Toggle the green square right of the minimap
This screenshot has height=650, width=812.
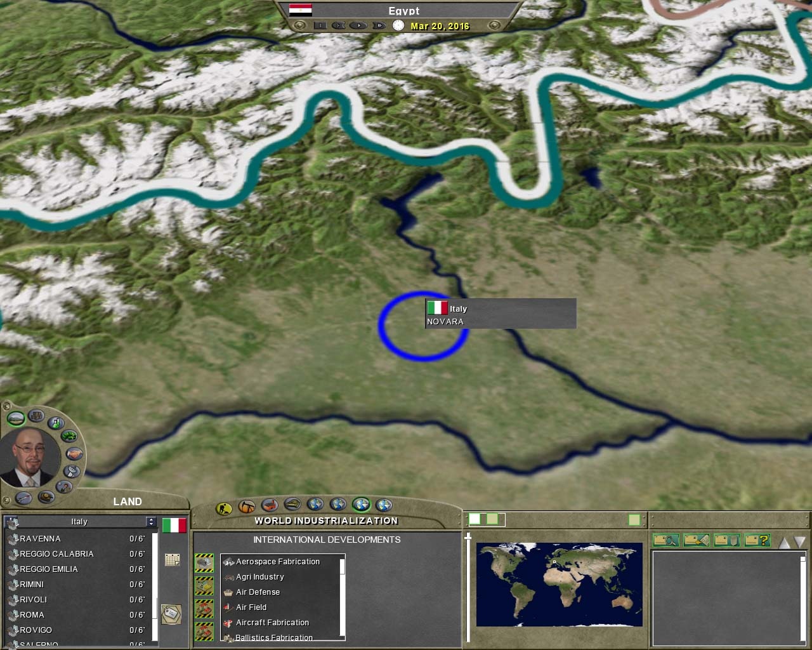pos(634,519)
